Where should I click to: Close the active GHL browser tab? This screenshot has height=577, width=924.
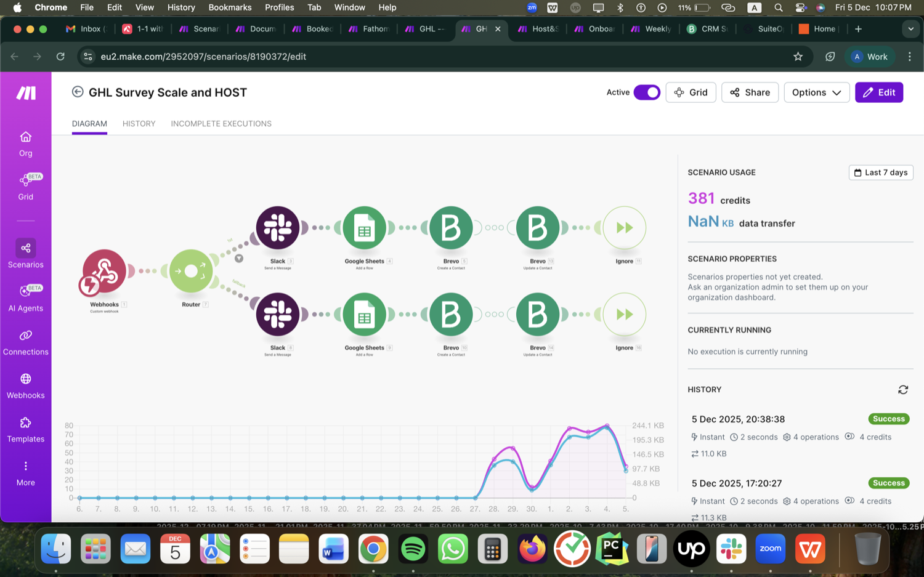coord(498,29)
